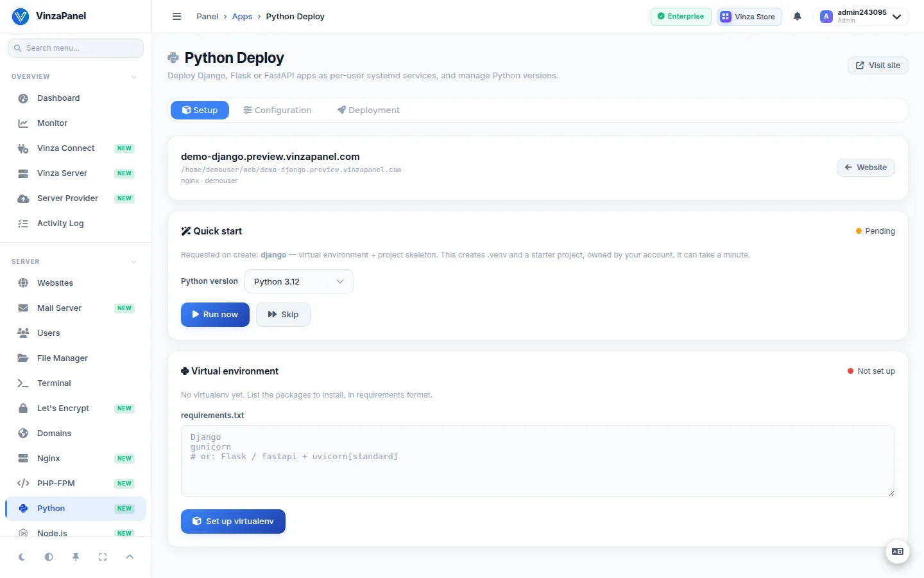Open Nginx sidebar item
The height and width of the screenshot is (578, 924).
pos(76,459)
